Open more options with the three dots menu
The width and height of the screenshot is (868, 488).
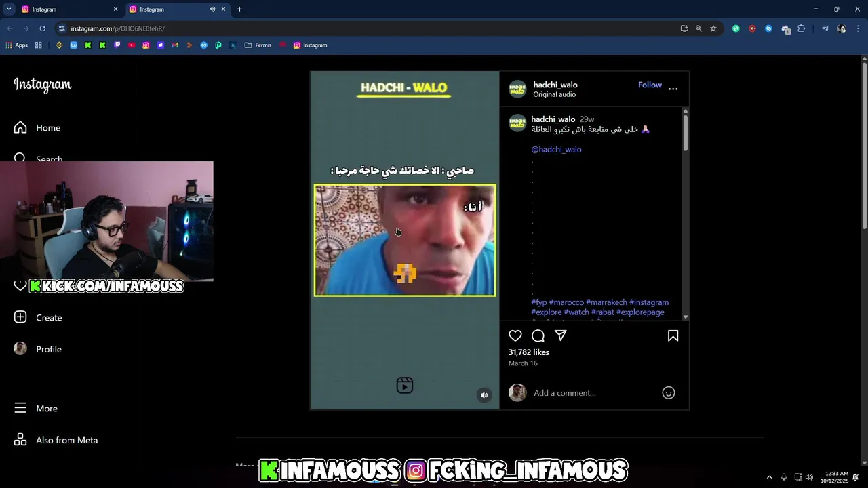coord(673,89)
